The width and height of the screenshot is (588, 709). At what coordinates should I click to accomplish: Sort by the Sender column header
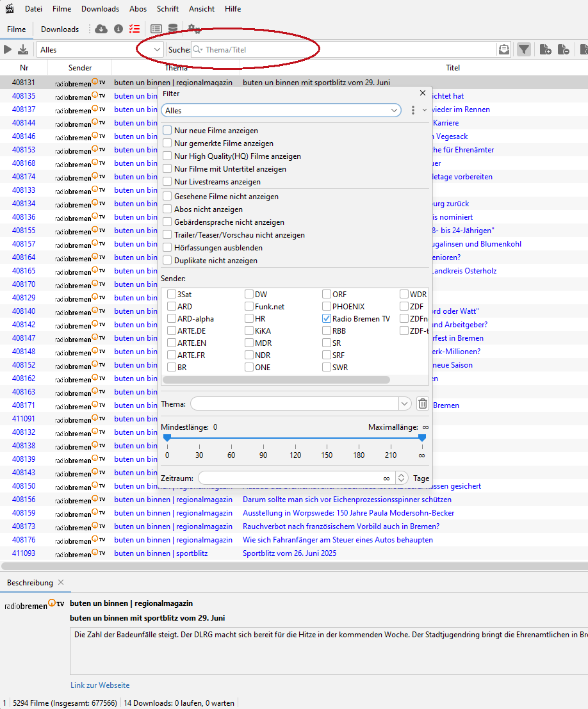(x=80, y=67)
